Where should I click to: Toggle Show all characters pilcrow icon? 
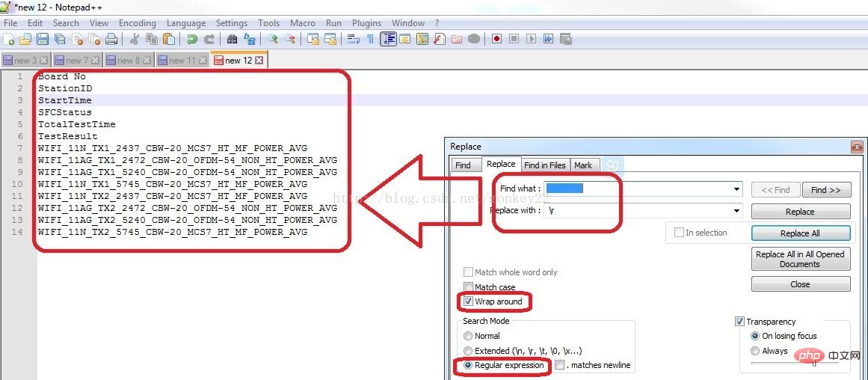(370, 40)
